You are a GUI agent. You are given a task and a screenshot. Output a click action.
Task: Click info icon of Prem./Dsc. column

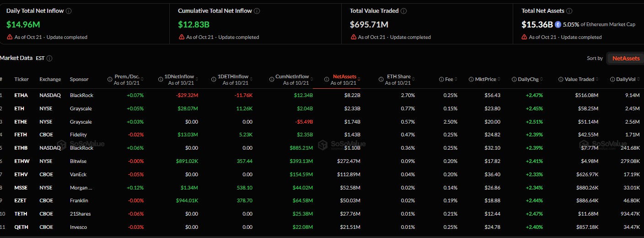click(110, 79)
